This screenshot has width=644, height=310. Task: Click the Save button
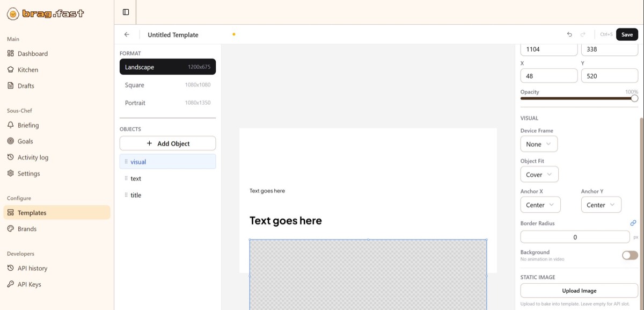pos(627,34)
